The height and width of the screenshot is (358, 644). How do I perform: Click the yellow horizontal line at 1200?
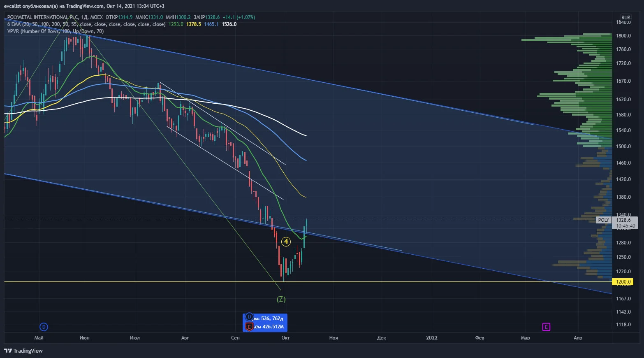[308, 282]
